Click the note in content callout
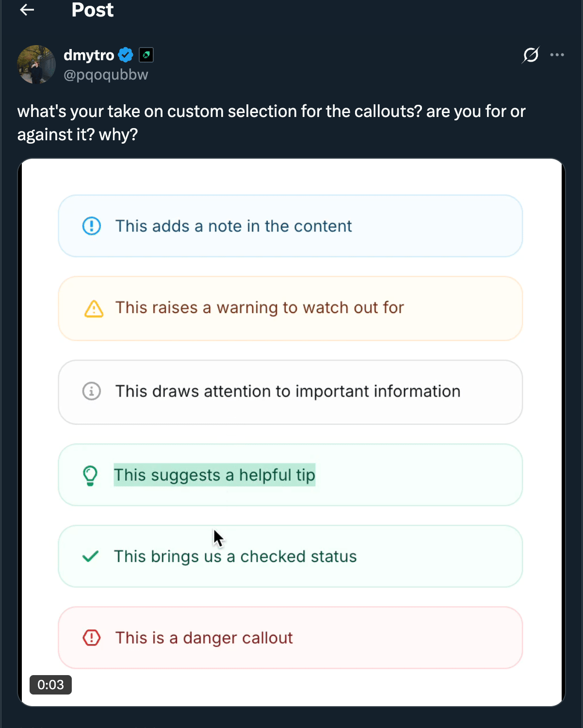Image resolution: width=583 pixels, height=728 pixels. (x=290, y=226)
